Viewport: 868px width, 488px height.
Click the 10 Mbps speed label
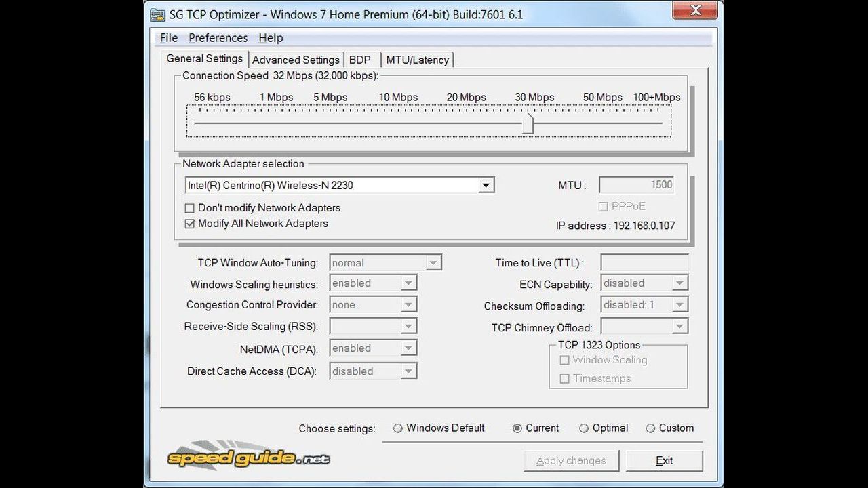(x=398, y=97)
